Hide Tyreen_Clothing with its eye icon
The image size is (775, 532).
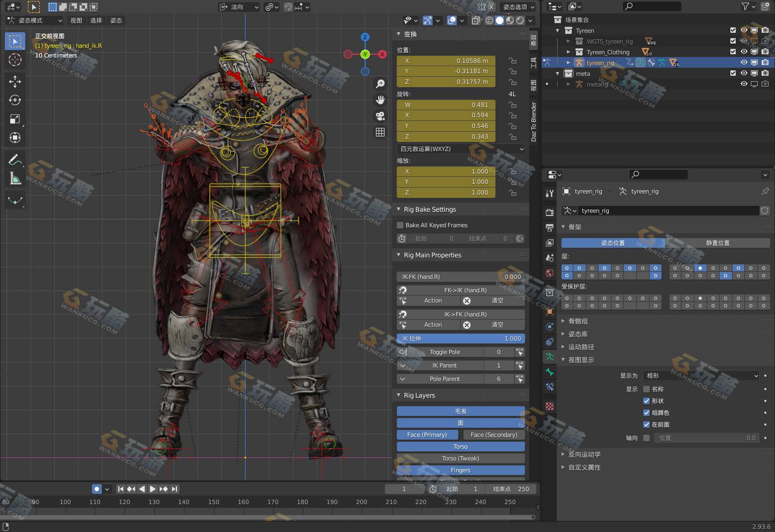click(x=744, y=52)
